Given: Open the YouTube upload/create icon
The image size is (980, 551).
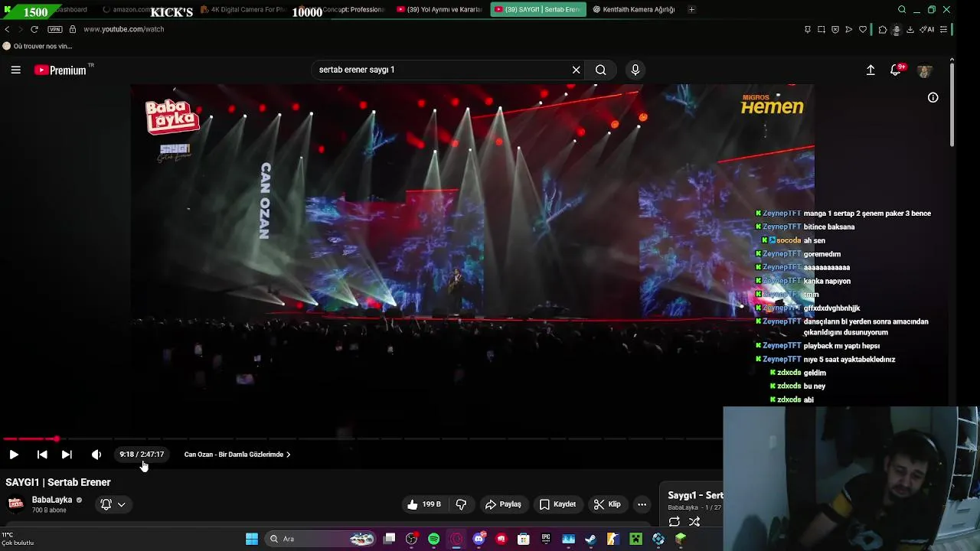Looking at the screenshot, I should (871, 70).
